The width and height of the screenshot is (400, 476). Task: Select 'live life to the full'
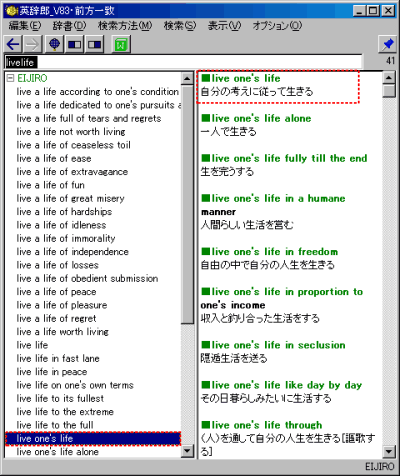click(55, 425)
